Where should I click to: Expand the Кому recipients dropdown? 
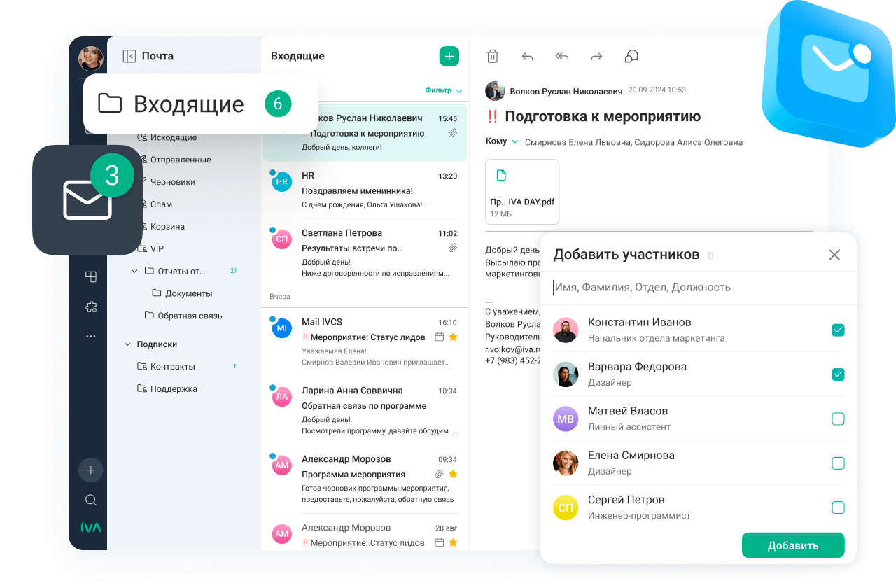coord(502,141)
